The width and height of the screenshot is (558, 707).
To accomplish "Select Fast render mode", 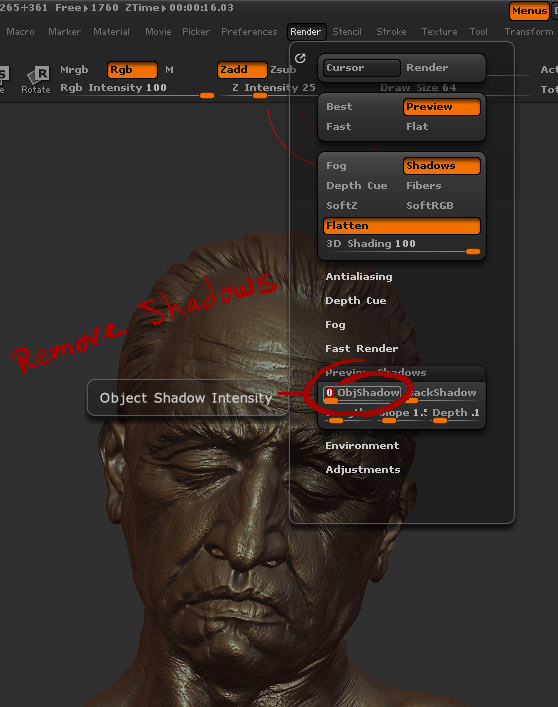I will [338, 127].
